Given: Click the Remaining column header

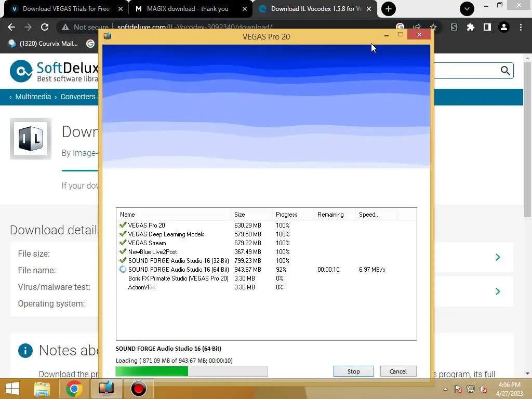Looking at the screenshot, I should point(335,215).
